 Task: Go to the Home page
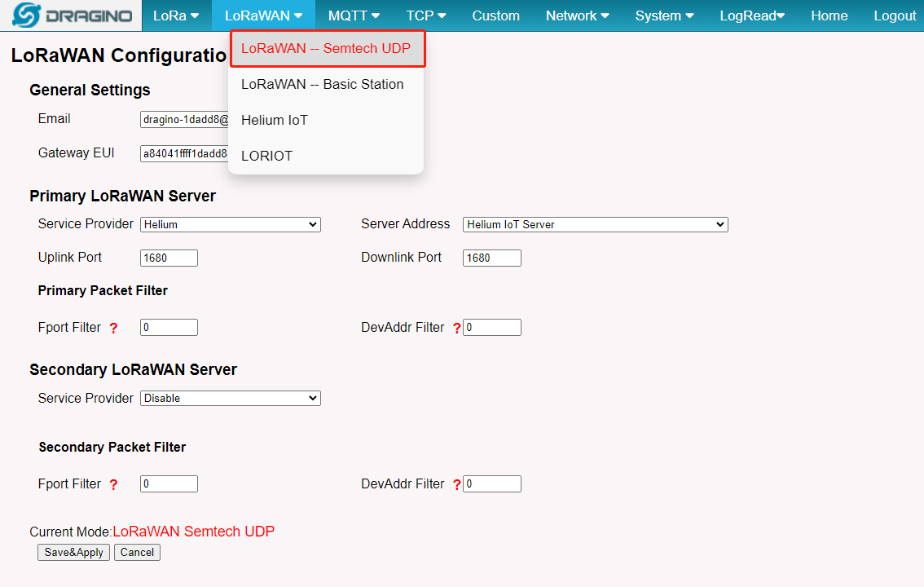(x=829, y=16)
